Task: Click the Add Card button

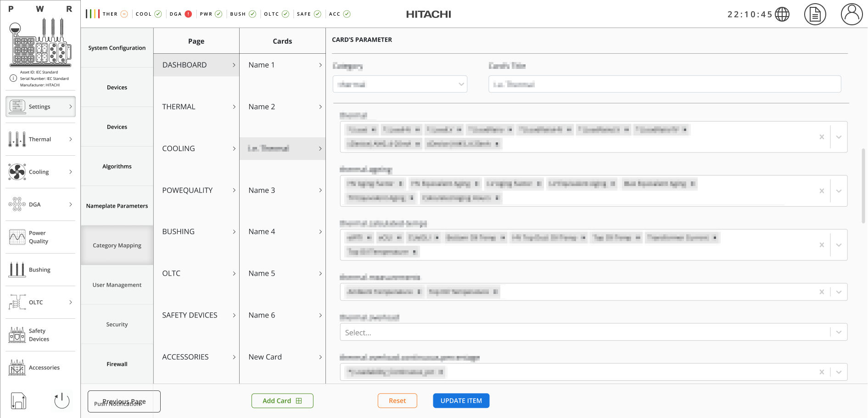Action: click(x=282, y=401)
